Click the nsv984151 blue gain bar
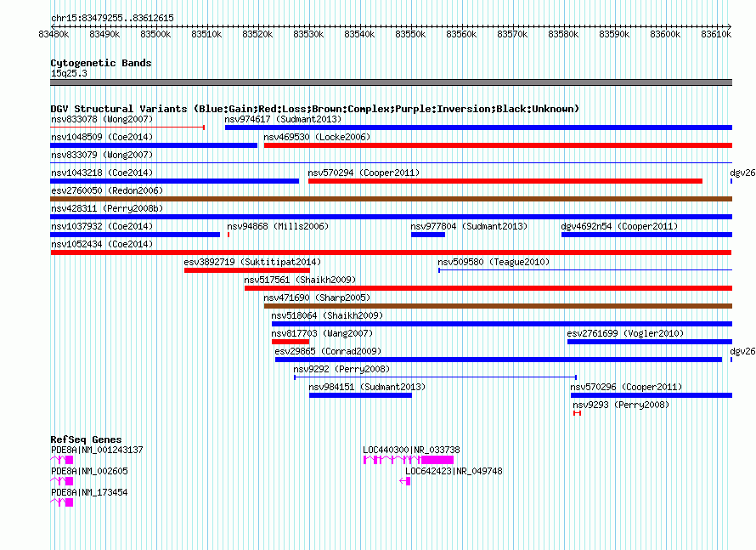 [361, 395]
